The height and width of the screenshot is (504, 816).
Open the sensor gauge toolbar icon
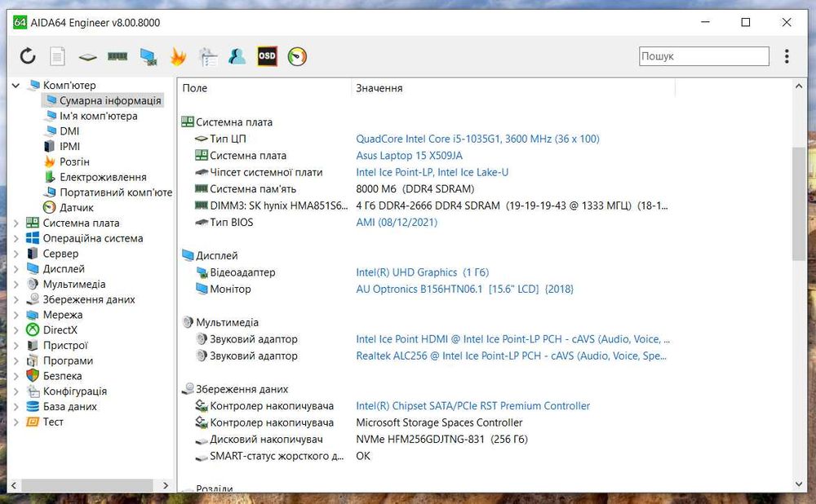(297, 56)
